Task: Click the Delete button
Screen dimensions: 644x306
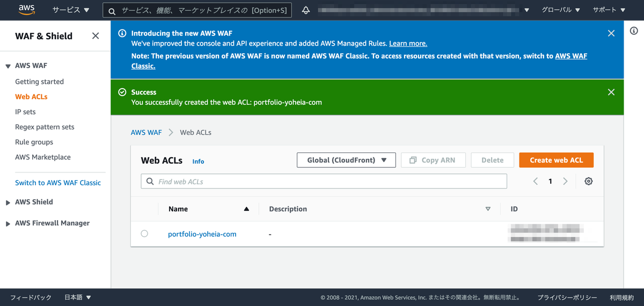Action: (x=492, y=160)
